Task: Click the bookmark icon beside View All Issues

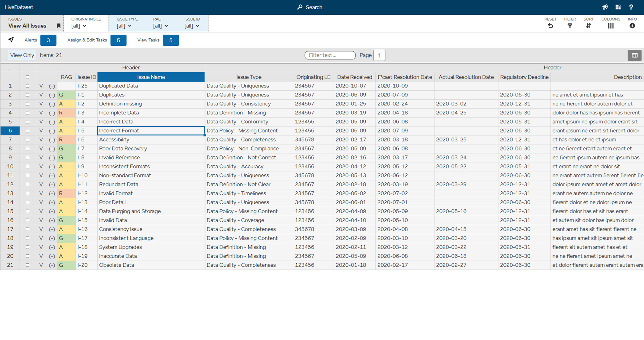Action: 58,26
